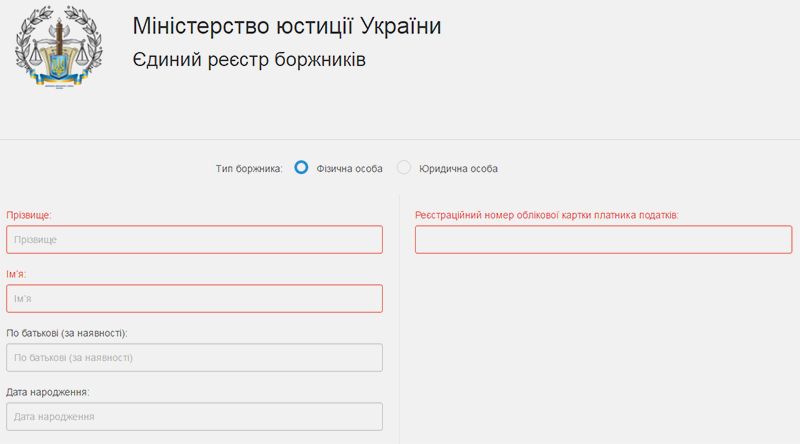Focus the Прізвище input field
Screen dimensions: 800x444
(x=194, y=239)
